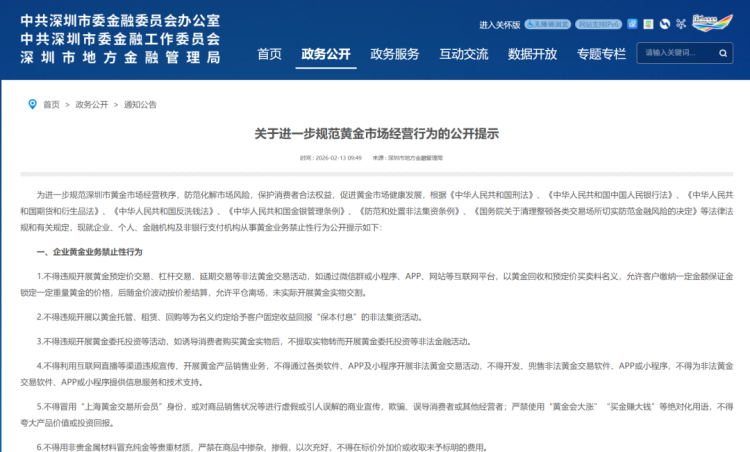Switch to 进入关怀版 care mode
This screenshot has height=452, width=750.
coord(500,22)
